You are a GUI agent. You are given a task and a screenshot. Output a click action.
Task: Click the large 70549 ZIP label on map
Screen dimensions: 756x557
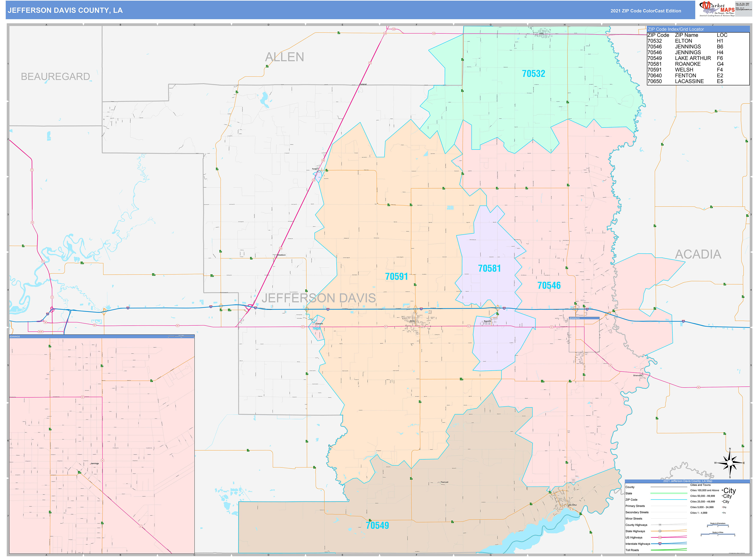point(377,525)
